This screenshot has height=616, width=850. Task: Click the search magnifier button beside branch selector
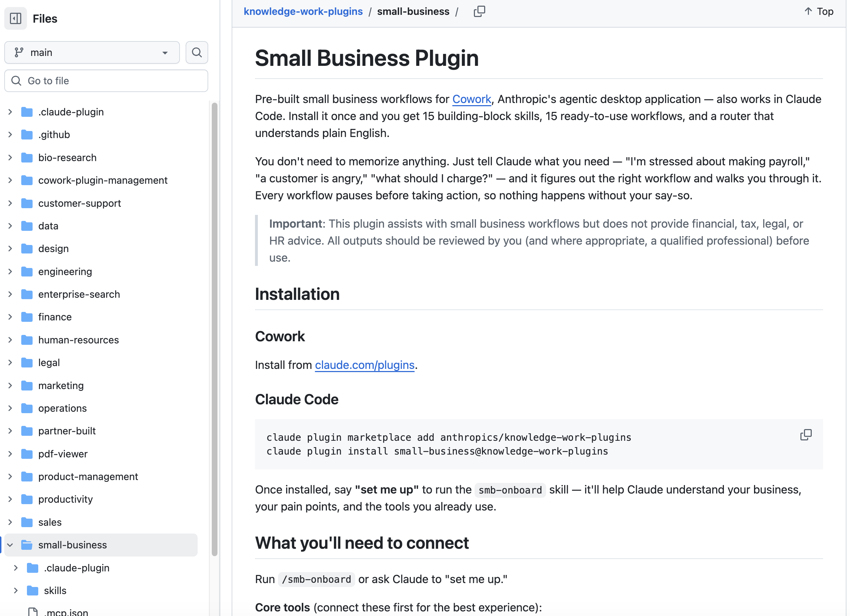pyautogui.click(x=197, y=52)
